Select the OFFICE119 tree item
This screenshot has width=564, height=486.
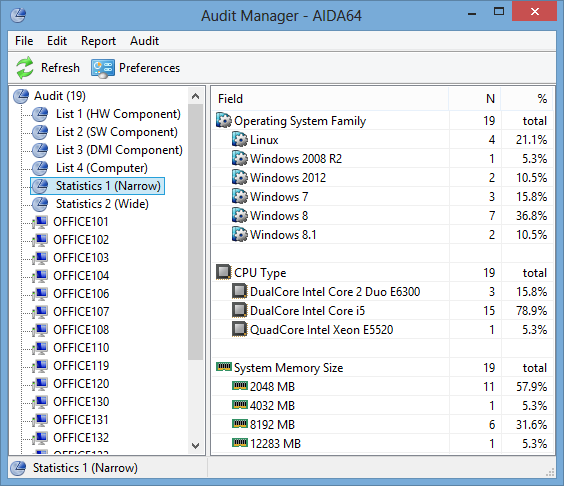(81, 366)
